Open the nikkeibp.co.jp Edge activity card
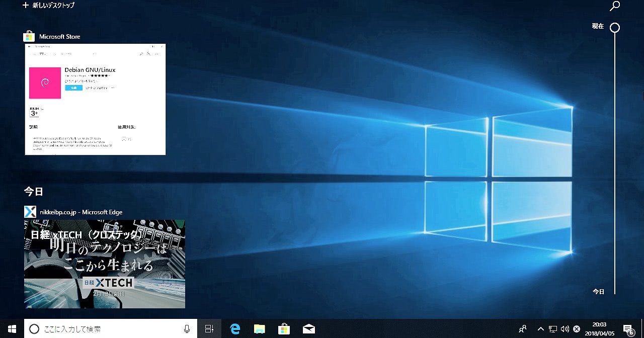The width and height of the screenshot is (644, 338). pyautogui.click(x=105, y=264)
